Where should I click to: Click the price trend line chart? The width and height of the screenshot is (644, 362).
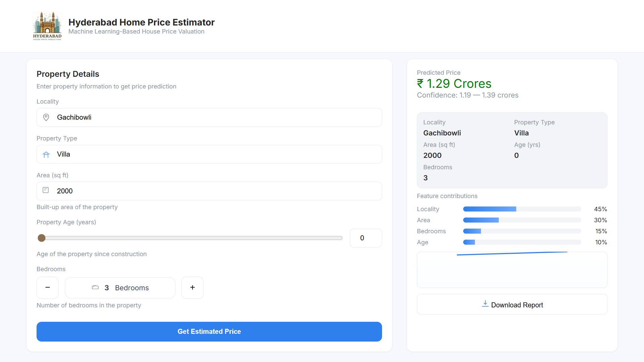coord(512,269)
